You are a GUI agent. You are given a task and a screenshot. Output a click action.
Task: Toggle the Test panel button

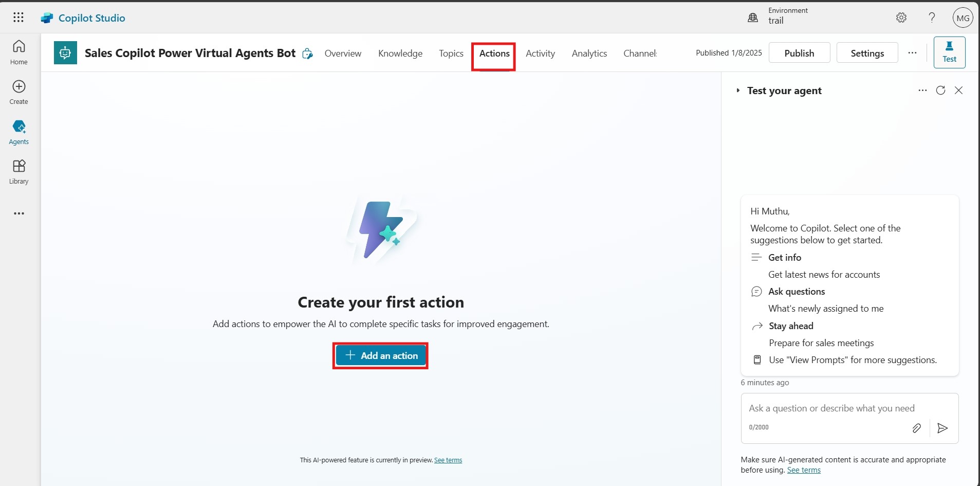coord(949,52)
